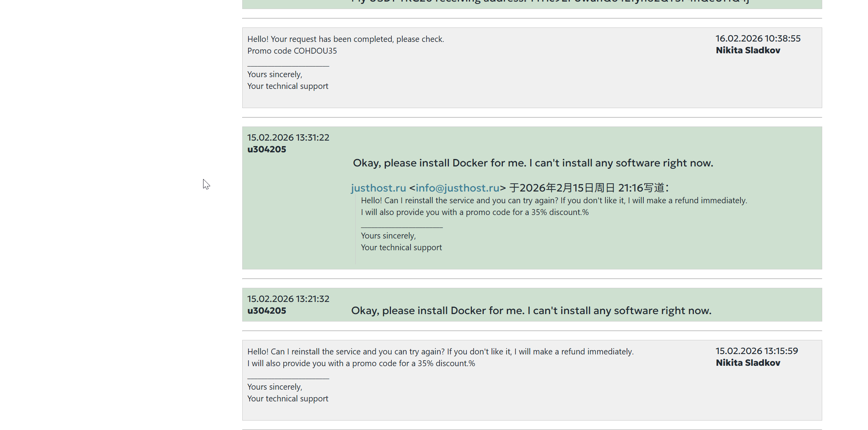Click the info@justhost.ru email link
Screen dimensions: 868x430
tap(457, 188)
